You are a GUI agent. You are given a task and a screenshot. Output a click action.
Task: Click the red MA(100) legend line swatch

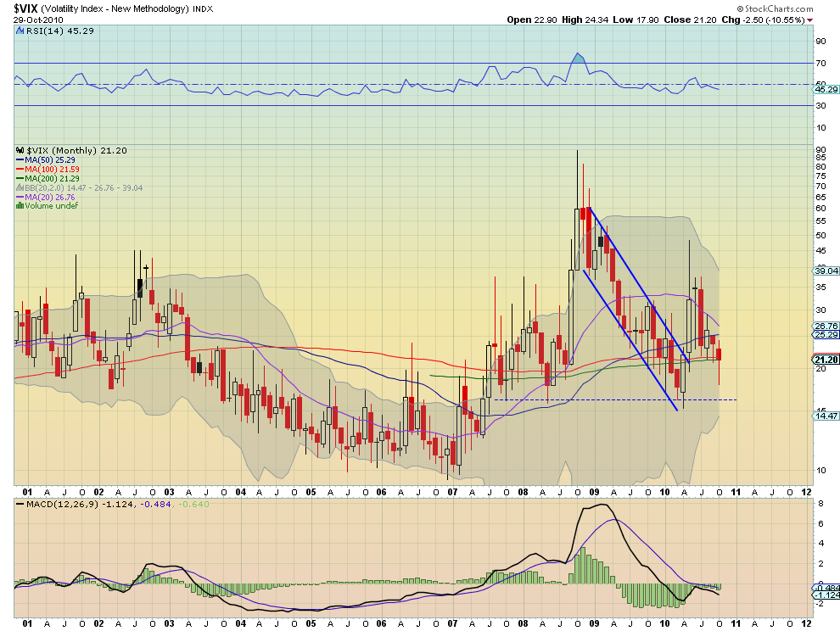click(20, 170)
